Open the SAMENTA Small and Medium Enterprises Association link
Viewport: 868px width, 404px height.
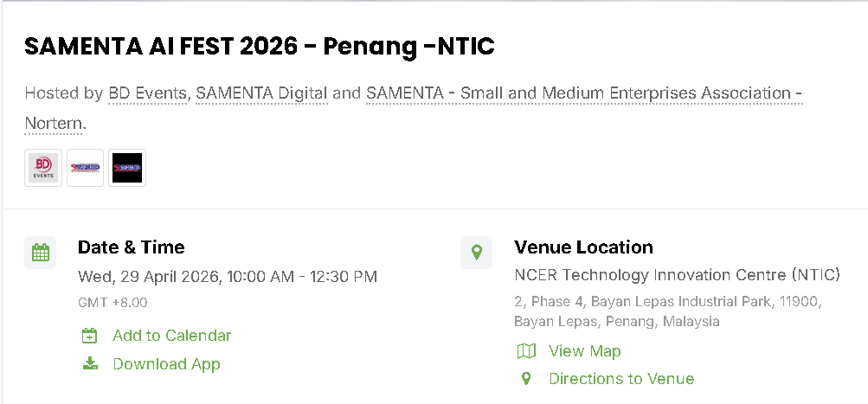pyautogui.click(x=584, y=93)
